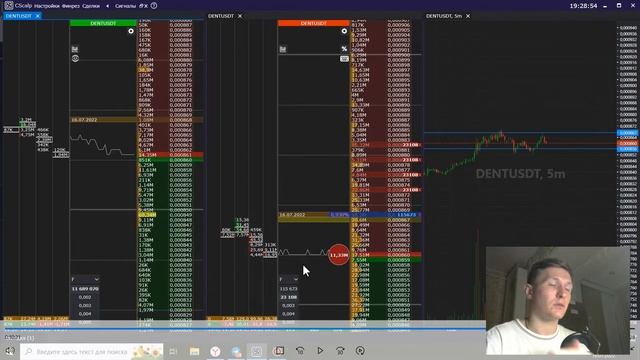The height and width of the screenshot is (360, 640).
Task: Open the Сделки menu
Action: 91,6
